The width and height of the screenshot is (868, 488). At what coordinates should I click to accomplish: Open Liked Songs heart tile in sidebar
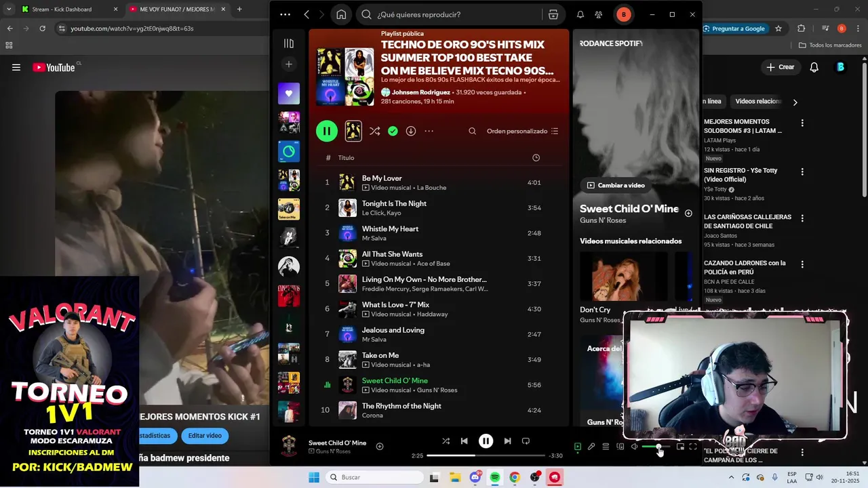(289, 94)
